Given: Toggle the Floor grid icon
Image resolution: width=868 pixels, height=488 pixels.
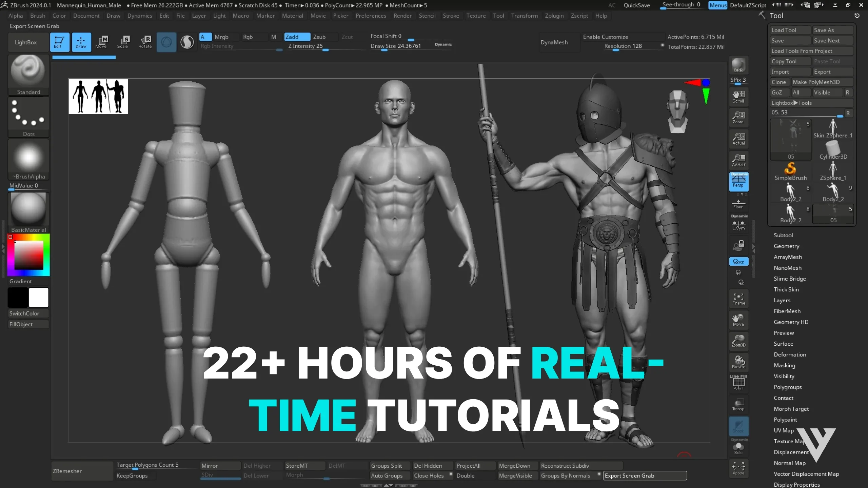Looking at the screenshot, I should [x=738, y=203].
